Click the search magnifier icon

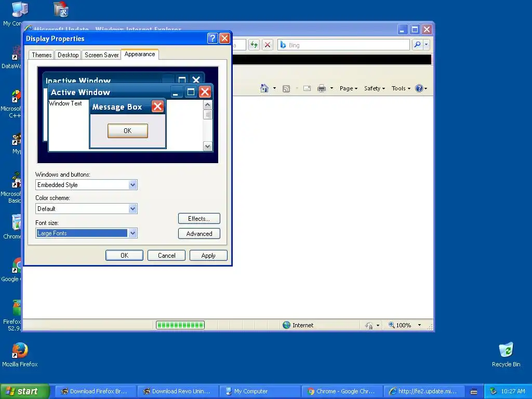[417, 45]
